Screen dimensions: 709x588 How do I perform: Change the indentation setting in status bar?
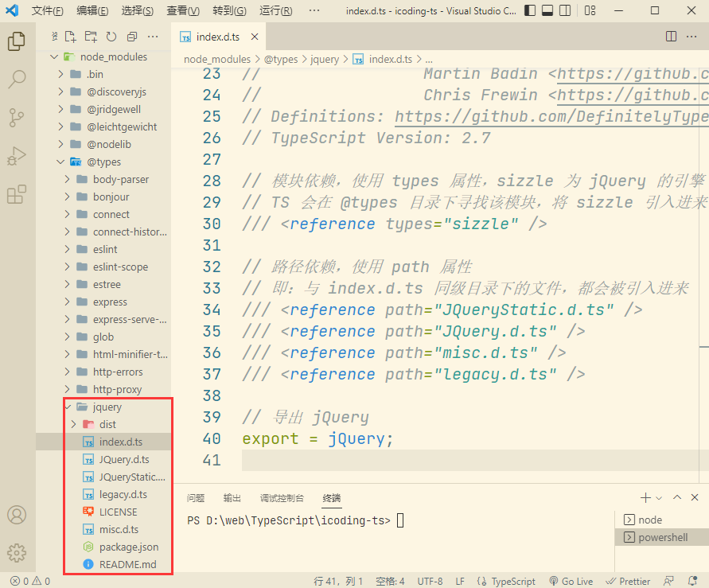coord(390,581)
